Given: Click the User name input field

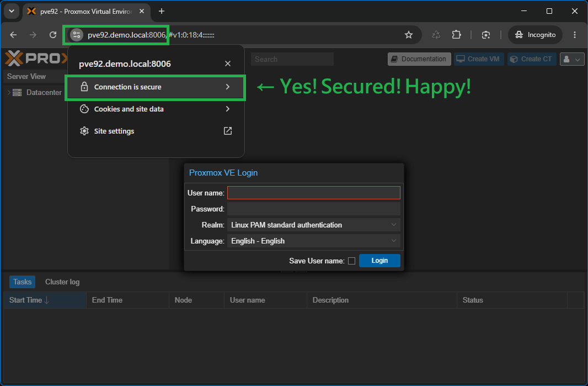Looking at the screenshot, I should 314,193.
